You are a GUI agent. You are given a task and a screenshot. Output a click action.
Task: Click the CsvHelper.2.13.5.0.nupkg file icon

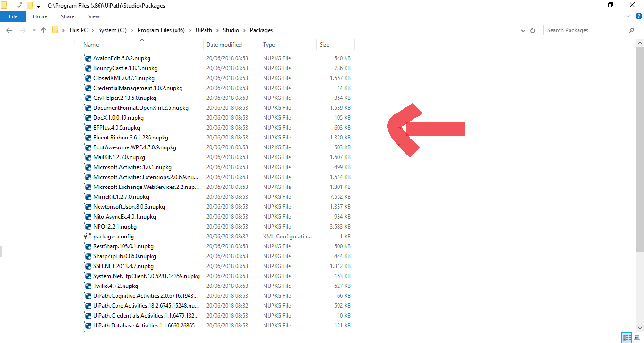click(88, 98)
